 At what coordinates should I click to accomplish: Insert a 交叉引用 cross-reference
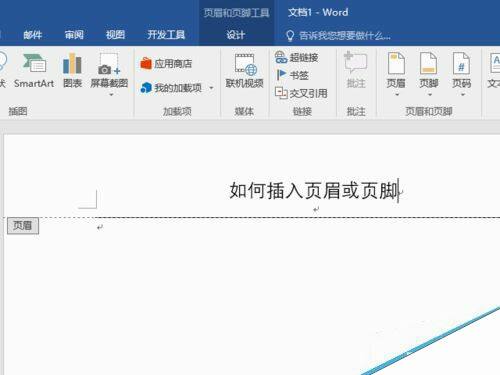(301, 93)
